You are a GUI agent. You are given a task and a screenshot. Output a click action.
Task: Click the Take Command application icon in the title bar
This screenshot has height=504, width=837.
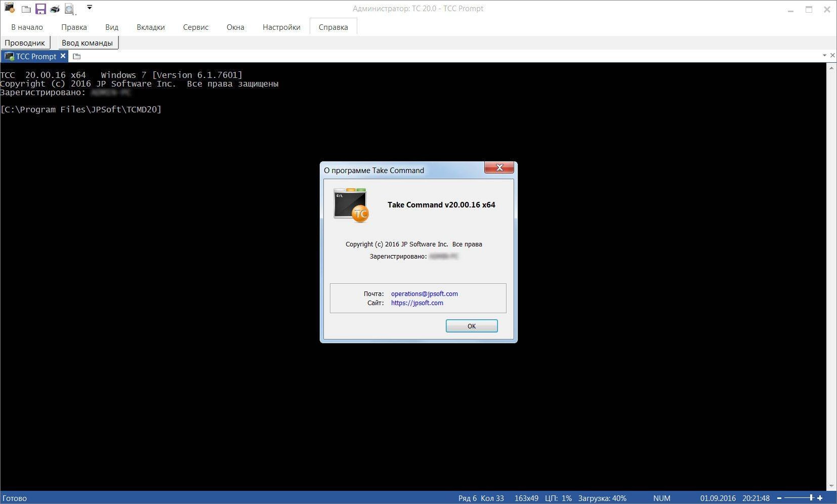[10, 8]
